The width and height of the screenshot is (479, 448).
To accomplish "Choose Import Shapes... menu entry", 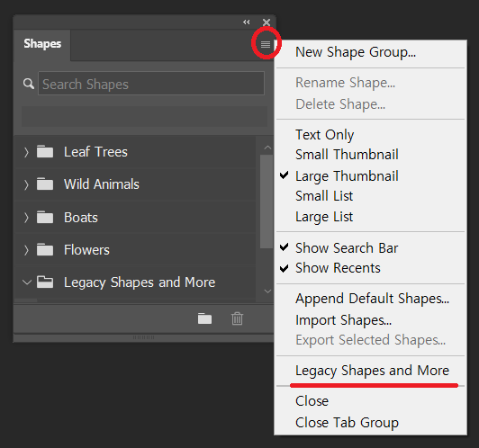I will [x=343, y=320].
